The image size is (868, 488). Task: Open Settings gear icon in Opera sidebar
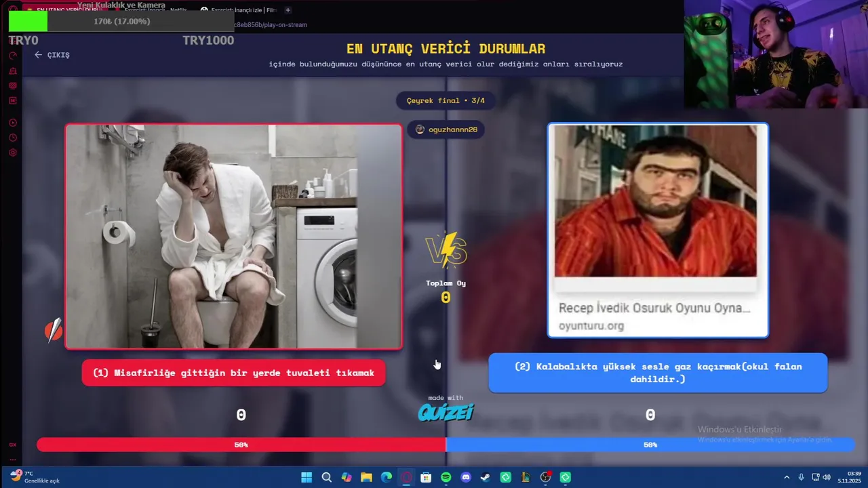click(x=13, y=152)
